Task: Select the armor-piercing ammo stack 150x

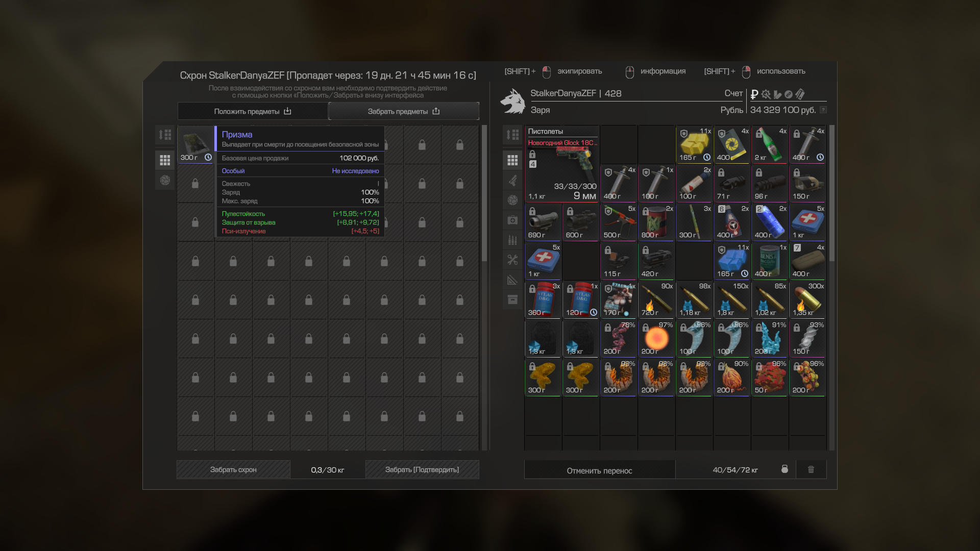Action: 732,299
